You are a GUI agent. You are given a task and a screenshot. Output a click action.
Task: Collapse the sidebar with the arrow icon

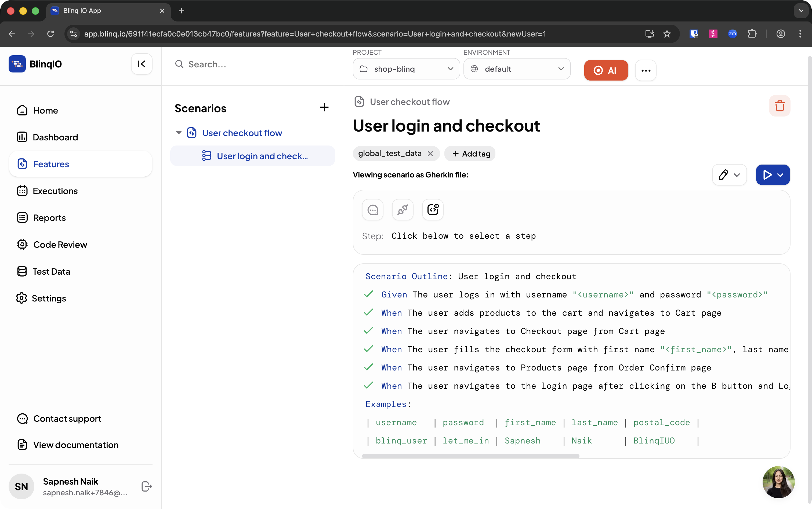tap(142, 64)
